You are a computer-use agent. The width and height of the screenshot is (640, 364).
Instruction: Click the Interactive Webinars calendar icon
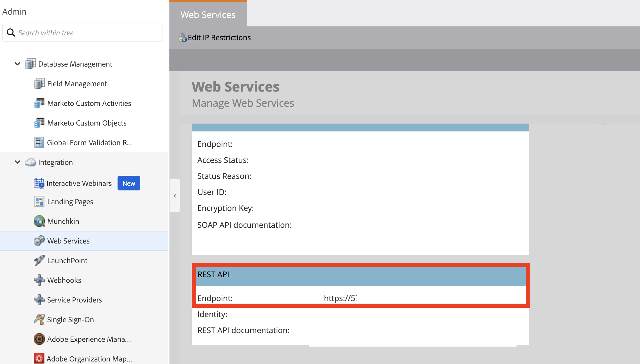39,183
